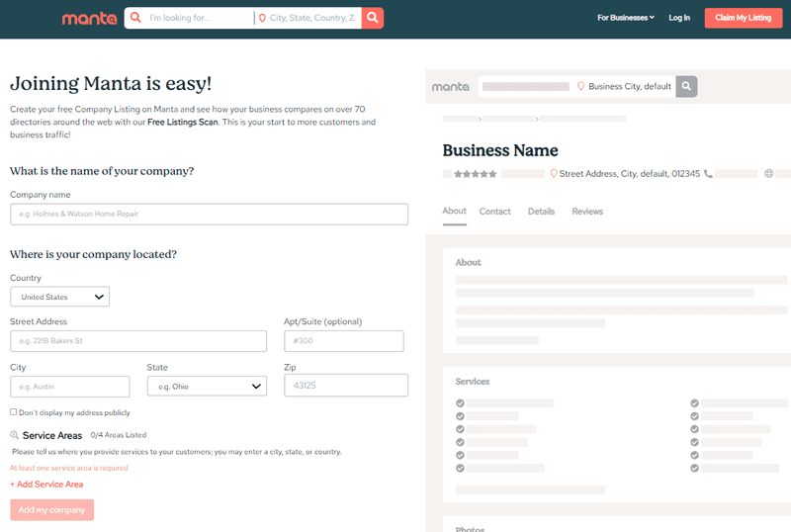Click the Claim My Listing button
The width and height of the screenshot is (791, 532).
[744, 18]
